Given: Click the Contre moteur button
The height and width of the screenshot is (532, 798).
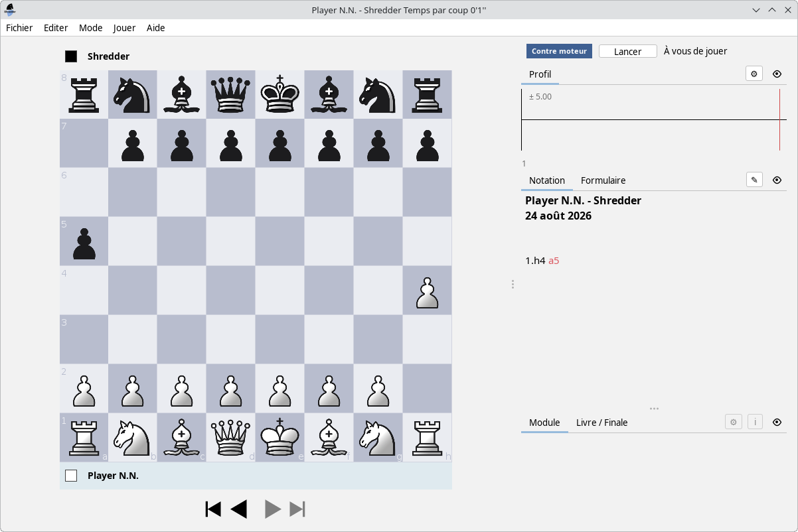Looking at the screenshot, I should point(559,51).
